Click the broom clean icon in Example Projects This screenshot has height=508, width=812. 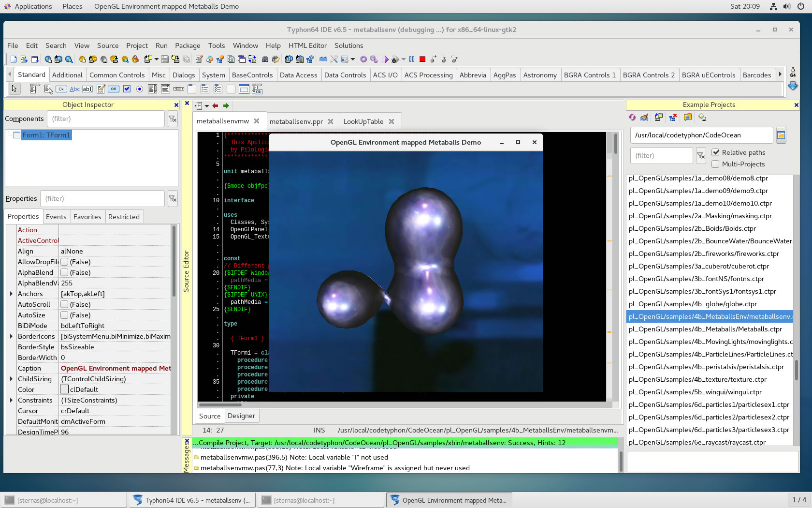click(x=644, y=117)
